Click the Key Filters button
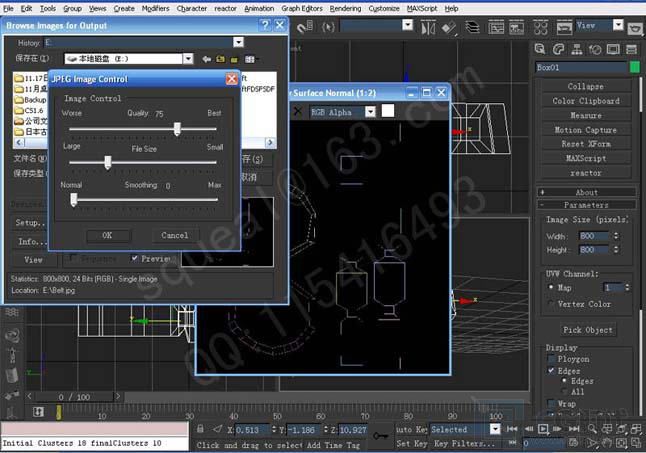 click(x=464, y=444)
